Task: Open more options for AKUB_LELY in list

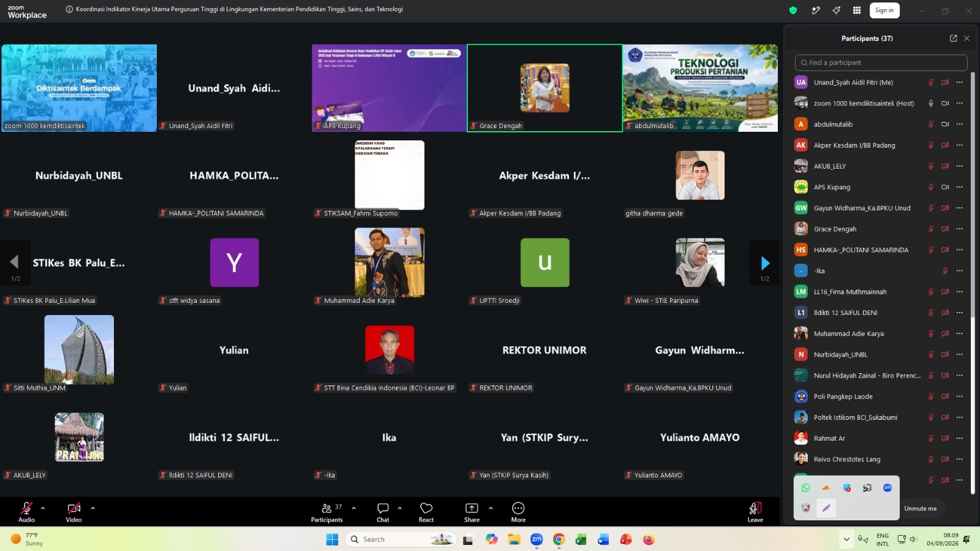Action: pyautogui.click(x=960, y=166)
